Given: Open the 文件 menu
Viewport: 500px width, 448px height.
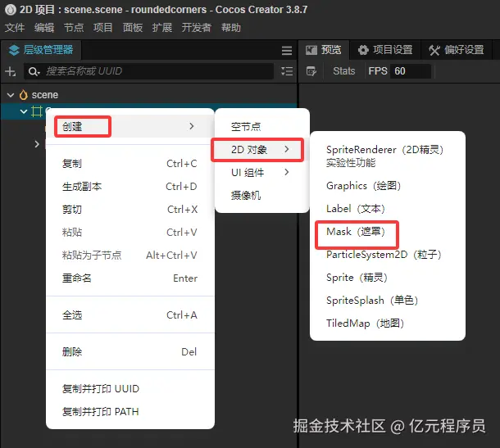Looking at the screenshot, I should 15,28.
